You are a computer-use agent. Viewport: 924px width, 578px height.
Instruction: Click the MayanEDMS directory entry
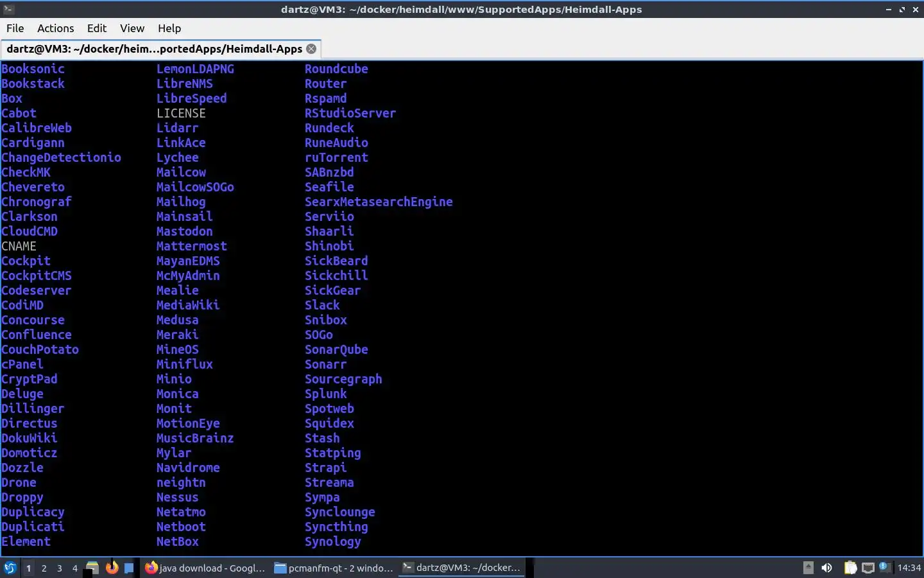click(188, 261)
